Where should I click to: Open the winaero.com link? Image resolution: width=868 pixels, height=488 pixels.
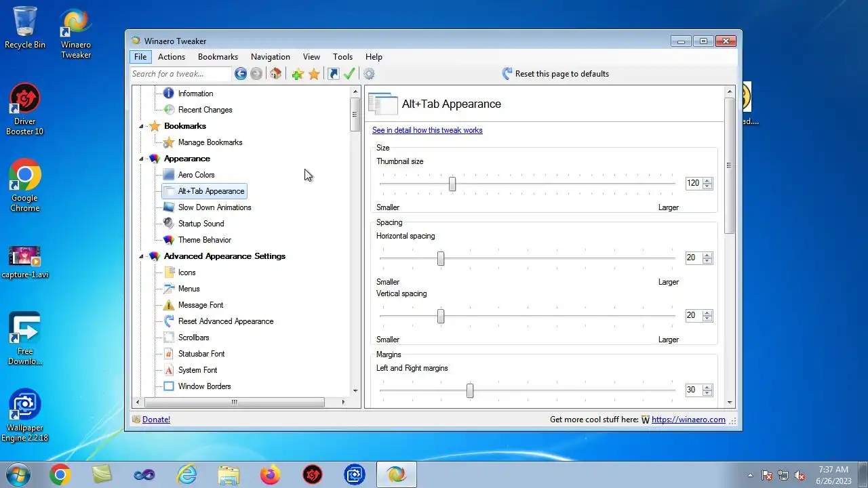[x=688, y=420]
